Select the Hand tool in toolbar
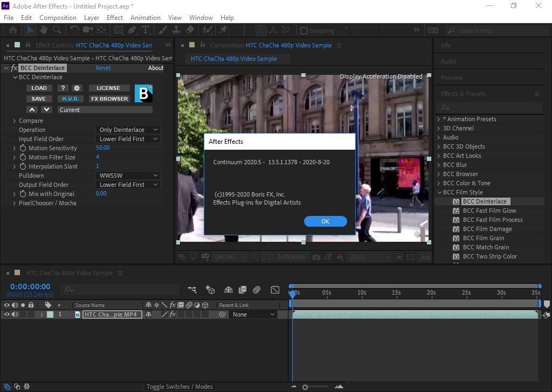The image size is (552, 392). (x=44, y=31)
